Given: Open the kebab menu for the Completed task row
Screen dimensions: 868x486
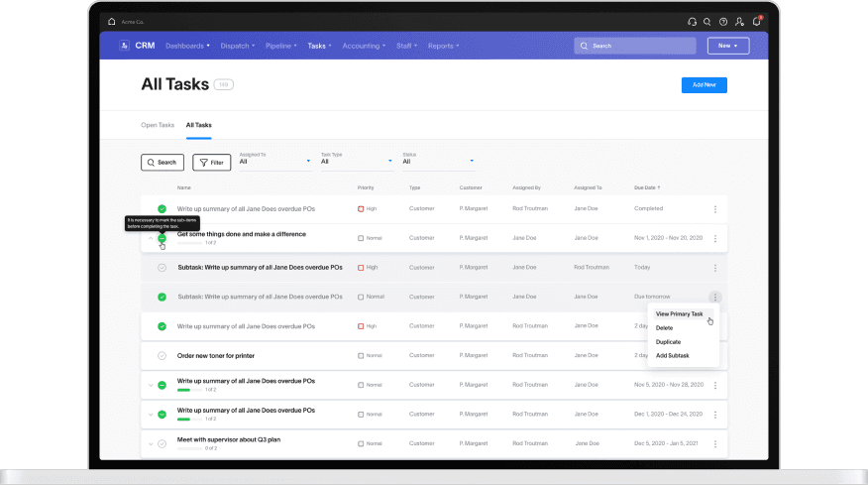Looking at the screenshot, I should click(715, 209).
